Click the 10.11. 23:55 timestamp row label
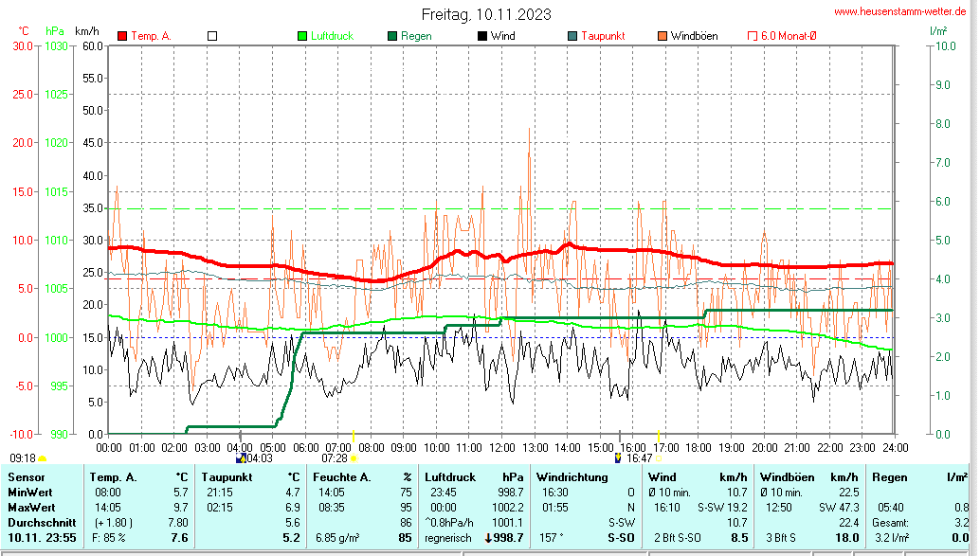Screen dimensions: 980x556 click(43, 538)
